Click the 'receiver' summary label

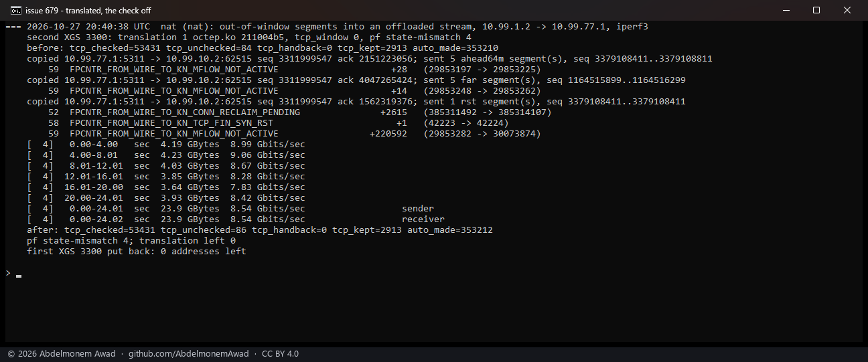423,219
